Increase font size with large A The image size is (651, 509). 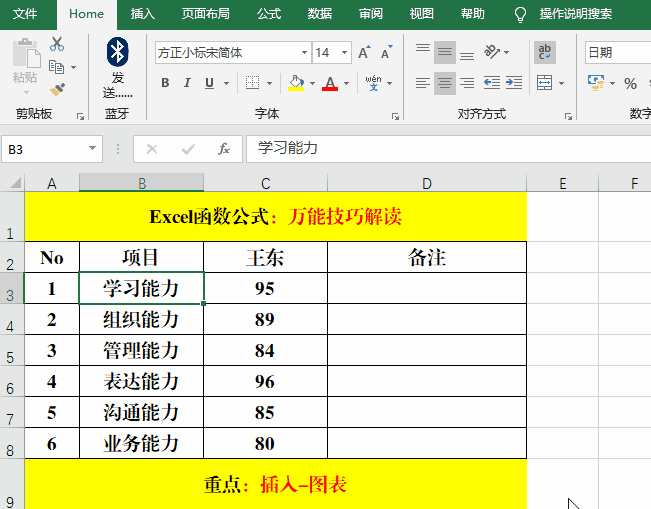click(x=364, y=52)
